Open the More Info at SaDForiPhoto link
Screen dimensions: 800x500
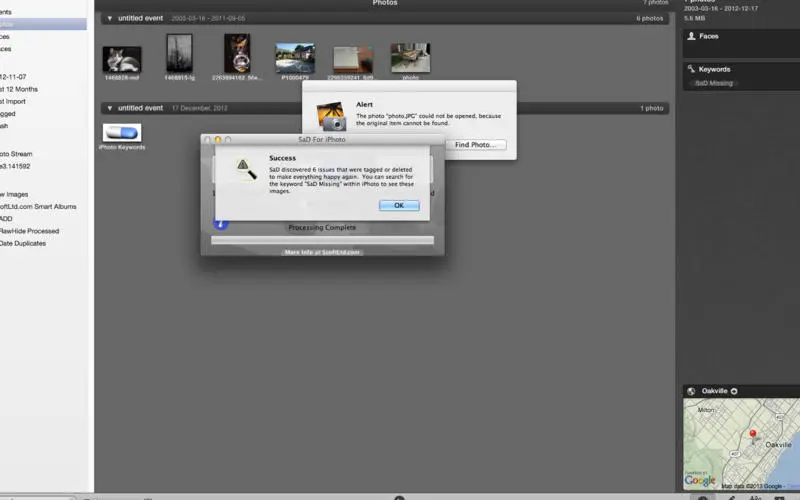pos(322,252)
